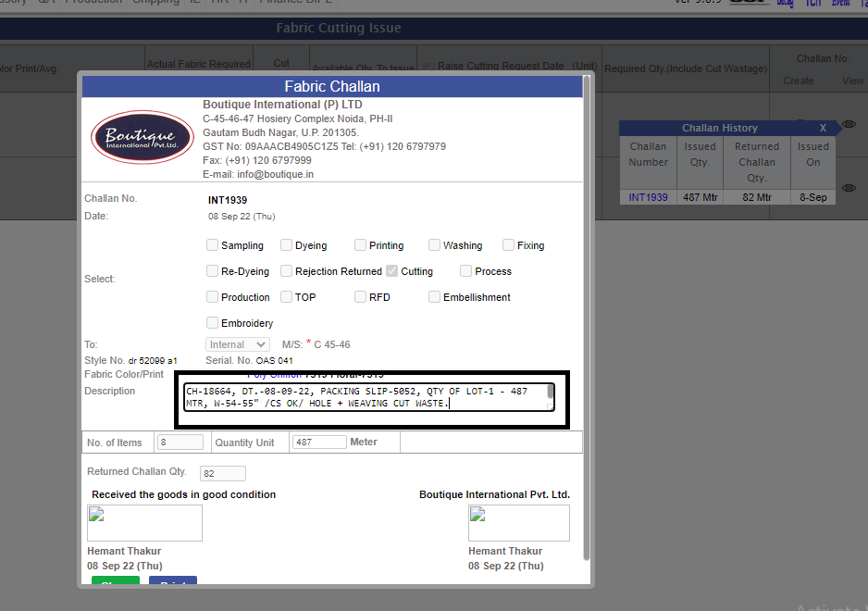Click the Actual Fabric Required column header
Image resolution: width=868 pixels, height=611 pixels.
point(199,64)
